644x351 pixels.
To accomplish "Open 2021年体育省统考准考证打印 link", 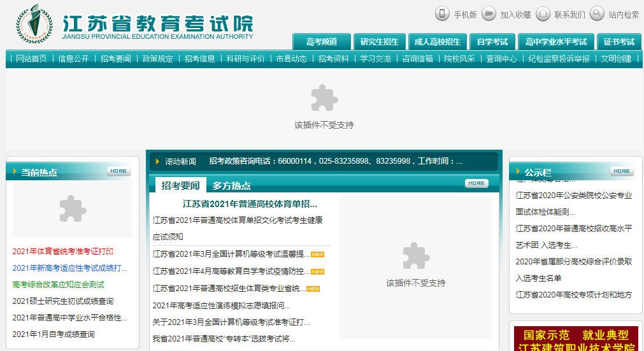I will (63, 252).
